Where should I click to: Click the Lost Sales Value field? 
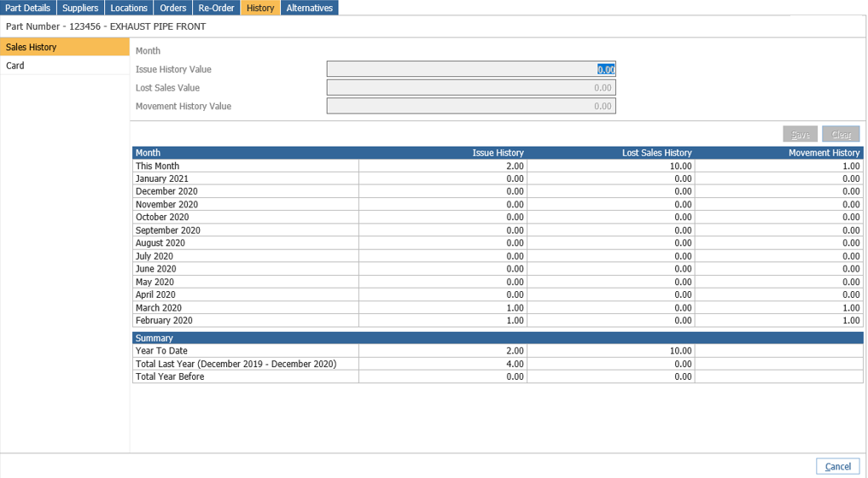[471, 88]
